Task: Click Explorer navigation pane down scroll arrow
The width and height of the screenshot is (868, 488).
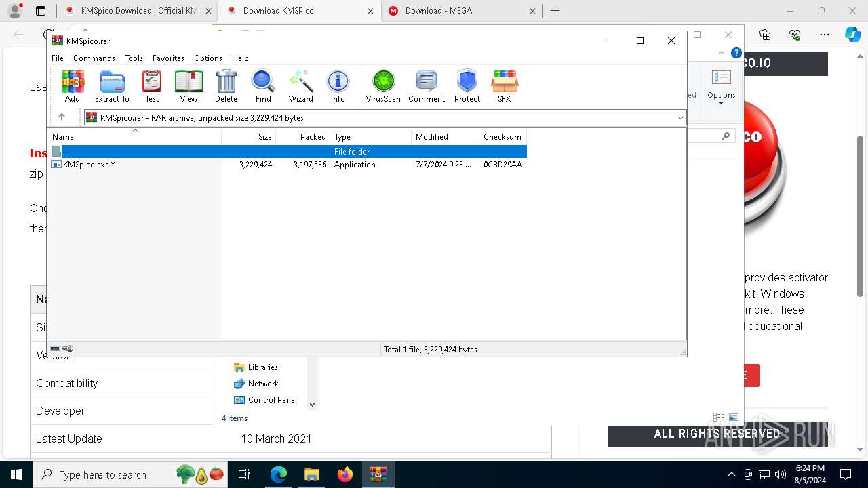Action: [313, 405]
